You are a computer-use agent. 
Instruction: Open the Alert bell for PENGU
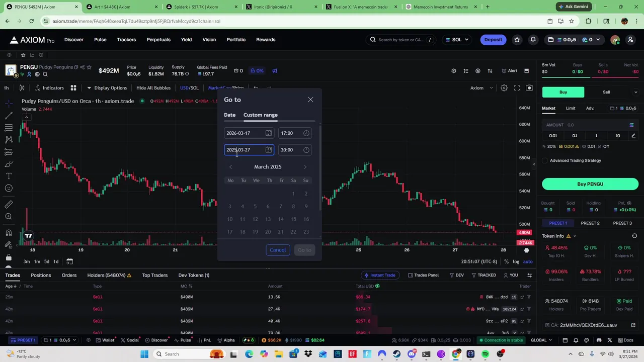[509, 71]
